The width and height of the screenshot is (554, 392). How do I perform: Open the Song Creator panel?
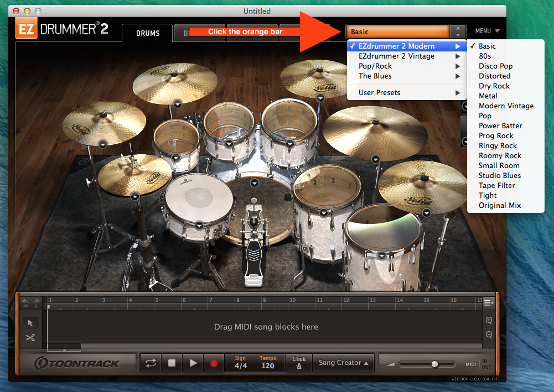[x=343, y=363]
